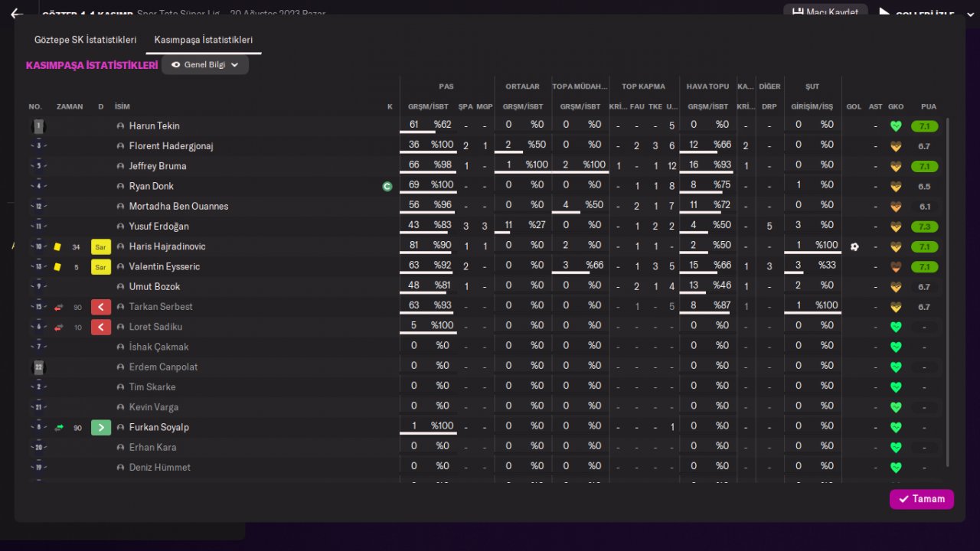Click green arrow icon in Furkan Soyalp's row

[59, 427]
